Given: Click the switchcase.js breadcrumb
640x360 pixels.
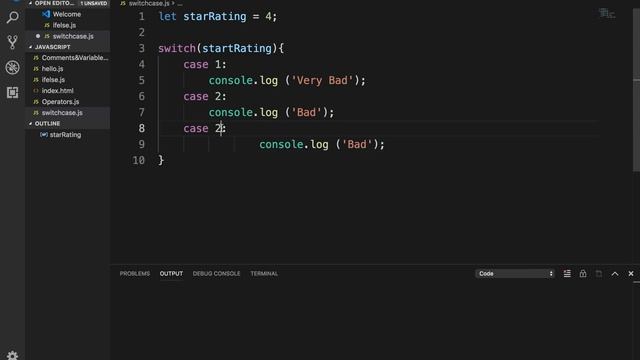Looking at the screenshot, I should (149, 3).
